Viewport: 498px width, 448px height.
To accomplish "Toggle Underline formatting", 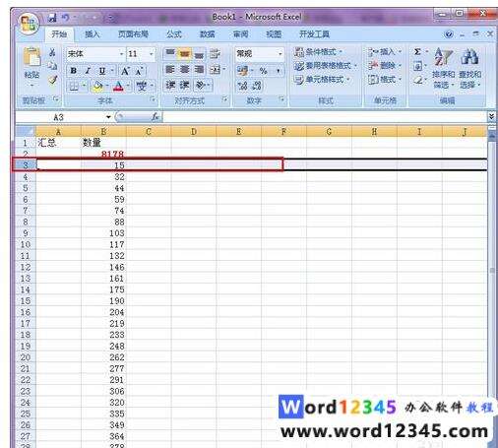I will [x=102, y=71].
